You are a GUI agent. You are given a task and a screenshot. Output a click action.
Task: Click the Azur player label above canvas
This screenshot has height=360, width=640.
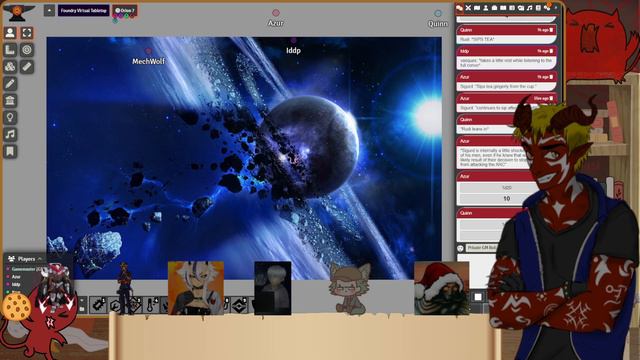coord(276,23)
